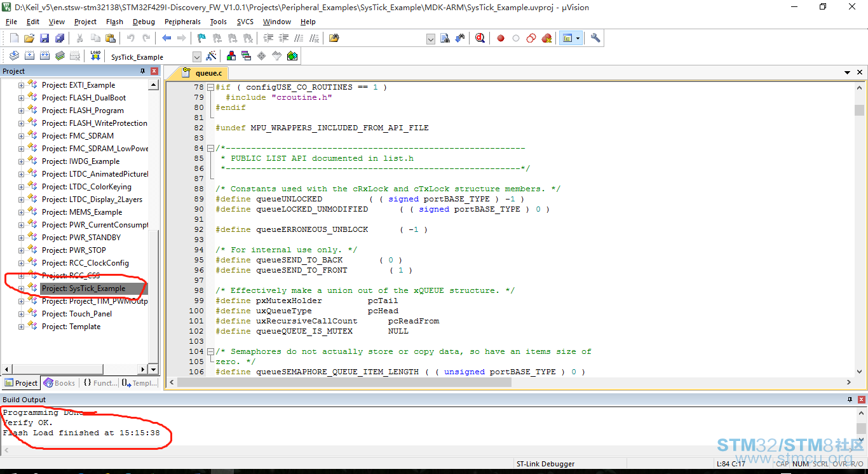Translate current file icon
This screenshot has height=474, width=868.
[14, 56]
